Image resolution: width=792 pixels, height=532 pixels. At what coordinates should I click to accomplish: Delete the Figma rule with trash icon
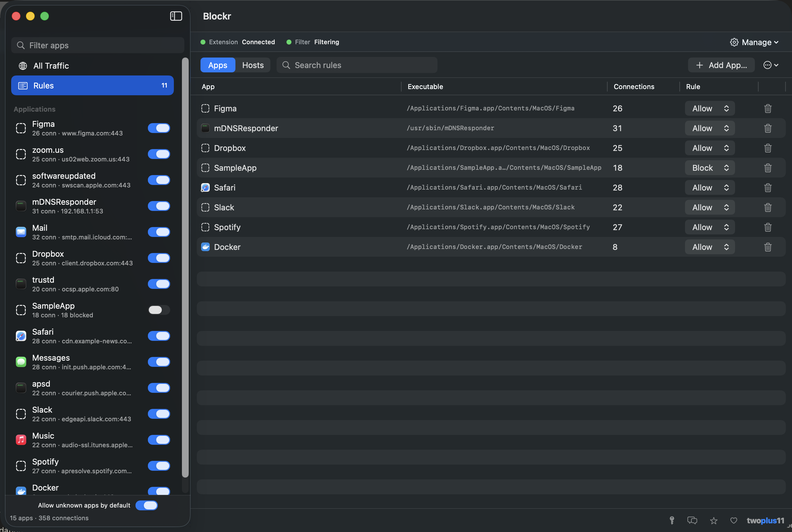pyautogui.click(x=768, y=109)
